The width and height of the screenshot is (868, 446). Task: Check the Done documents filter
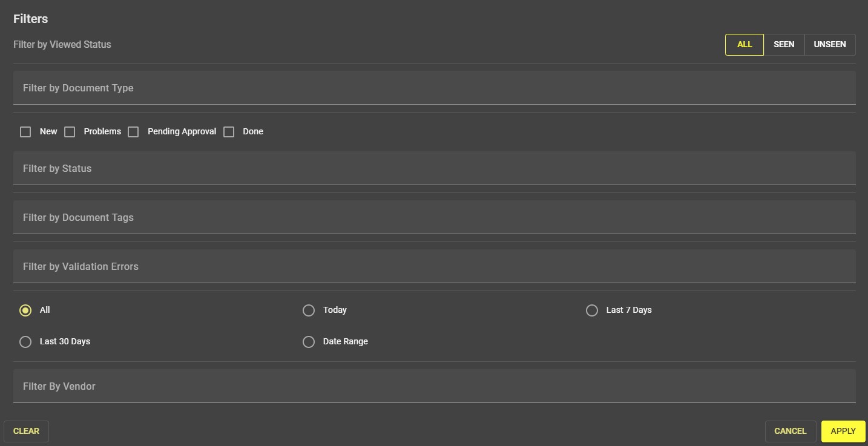click(x=229, y=131)
